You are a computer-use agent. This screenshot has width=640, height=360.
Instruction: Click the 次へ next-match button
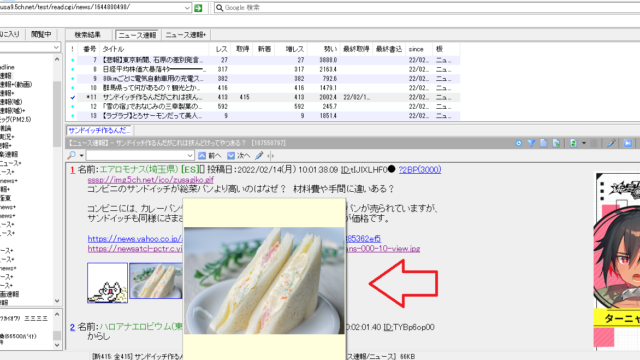coord(239,156)
